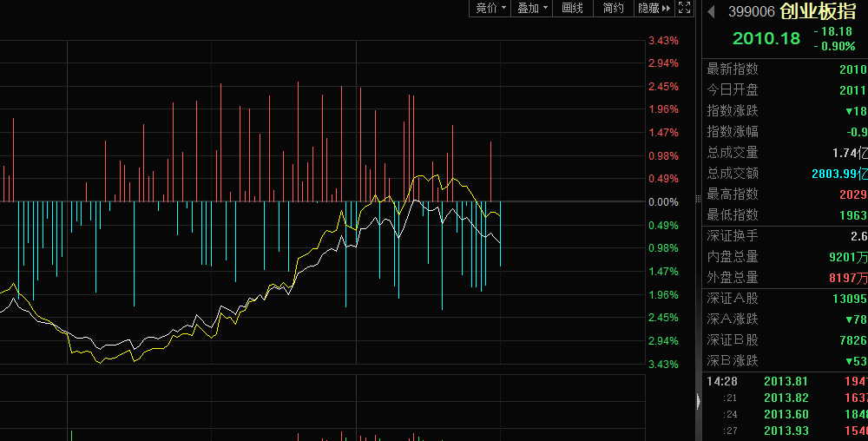Collapse the side panel via splitter arrow

pos(698,401)
